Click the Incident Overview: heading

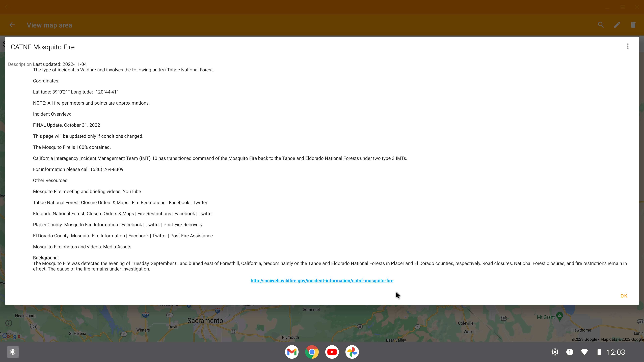[x=52, y=114]
